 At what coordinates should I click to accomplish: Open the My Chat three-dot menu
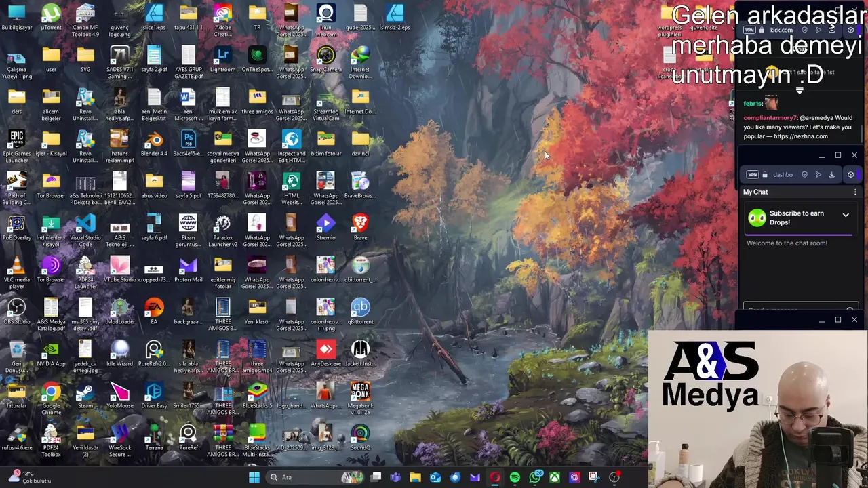tap(855, 192)
